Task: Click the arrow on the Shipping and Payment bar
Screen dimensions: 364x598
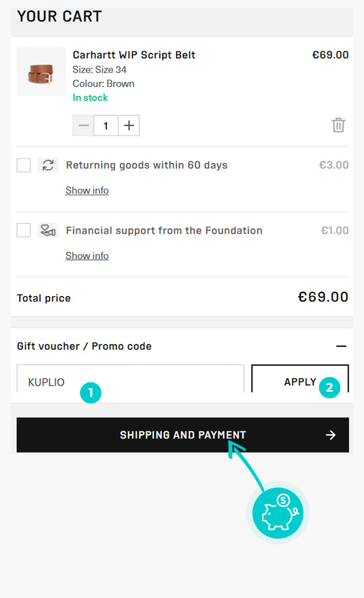Action: point(330,435)
